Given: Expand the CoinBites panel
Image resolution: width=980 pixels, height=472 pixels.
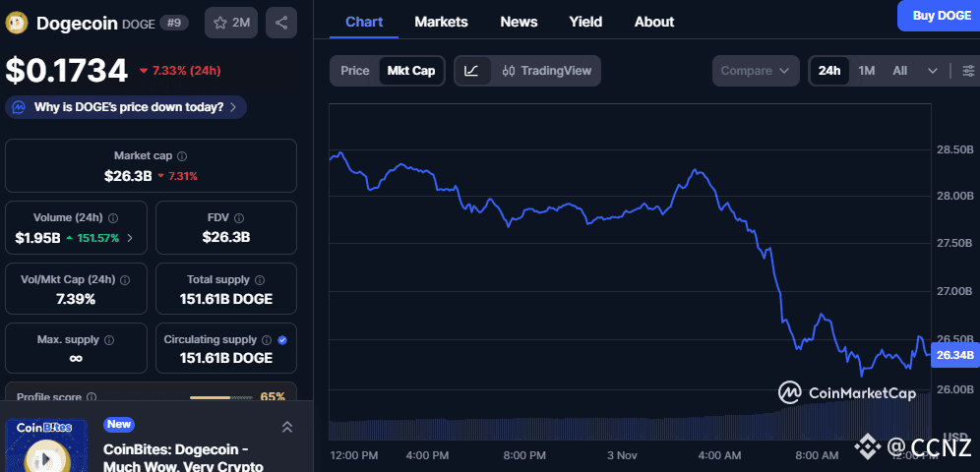Looking at the screenshot, I should click(x=287, y=427).
